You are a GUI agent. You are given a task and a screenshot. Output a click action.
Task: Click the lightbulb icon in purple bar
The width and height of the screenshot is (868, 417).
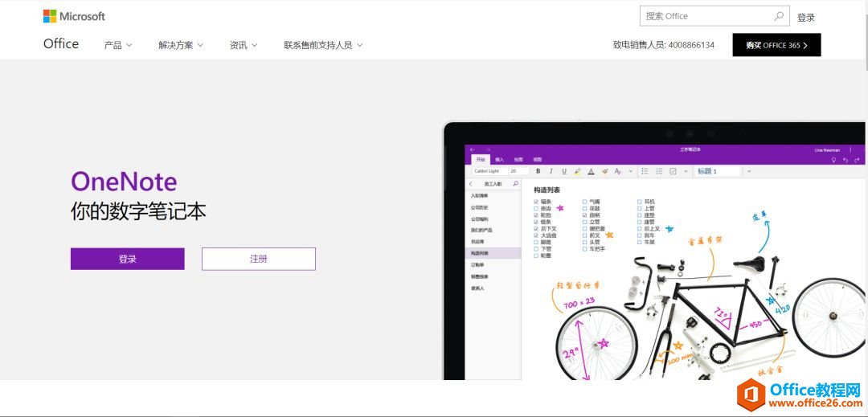click(833, 160)
